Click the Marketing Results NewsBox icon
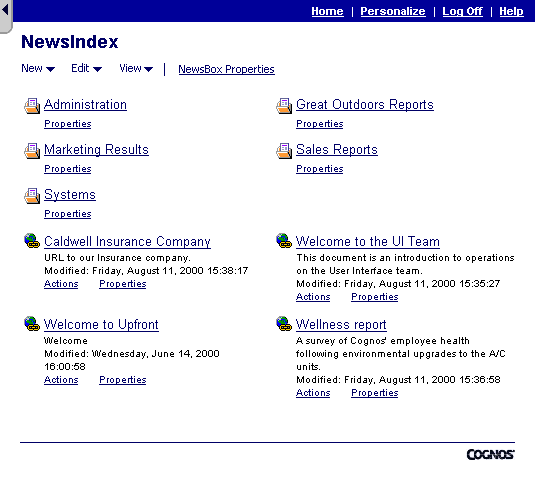535x480 pixels. (x=32, y=151)
